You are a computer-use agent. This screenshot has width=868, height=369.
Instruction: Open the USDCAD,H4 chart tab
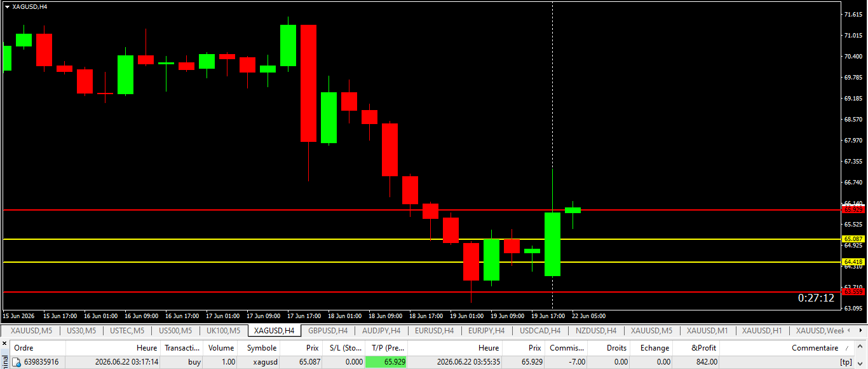coord(540,331)
